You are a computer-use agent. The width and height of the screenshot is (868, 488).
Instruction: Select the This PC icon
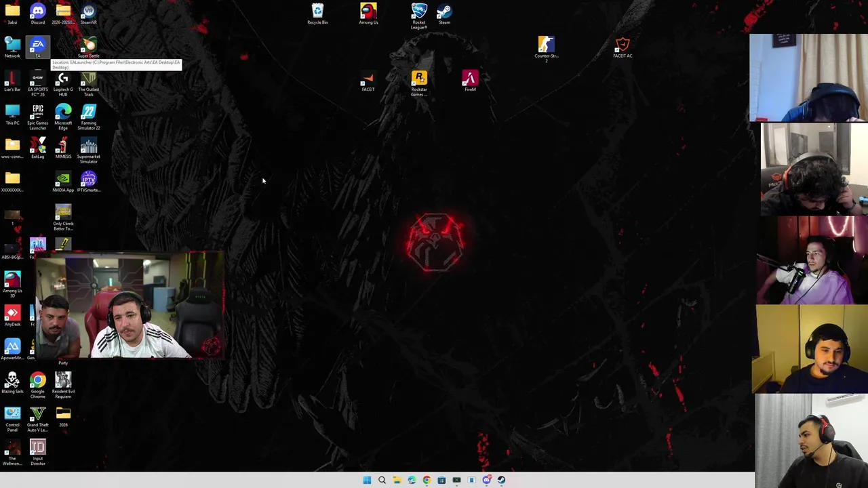[12, 115]
